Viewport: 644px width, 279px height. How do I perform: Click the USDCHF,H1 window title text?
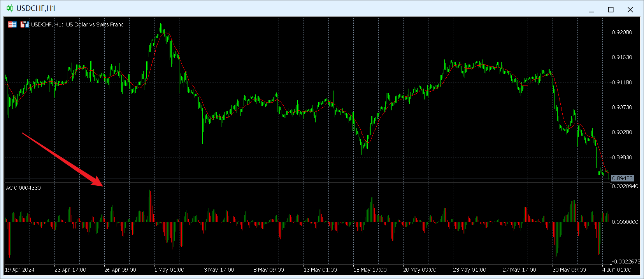point(36,8)
